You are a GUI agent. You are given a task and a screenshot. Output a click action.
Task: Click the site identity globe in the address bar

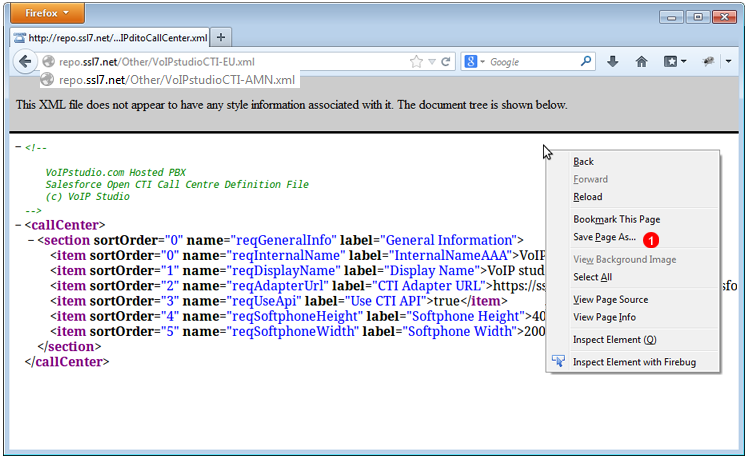pos(48,62)
